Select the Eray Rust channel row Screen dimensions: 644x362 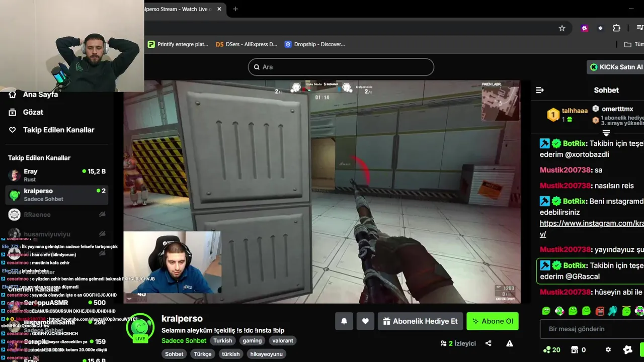[56, 175]
